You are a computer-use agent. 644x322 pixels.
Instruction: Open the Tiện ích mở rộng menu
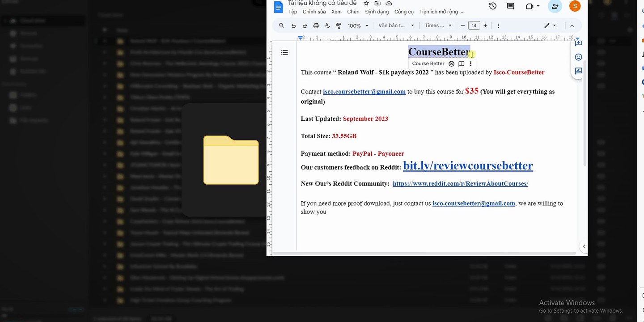(x=438, y=12)
